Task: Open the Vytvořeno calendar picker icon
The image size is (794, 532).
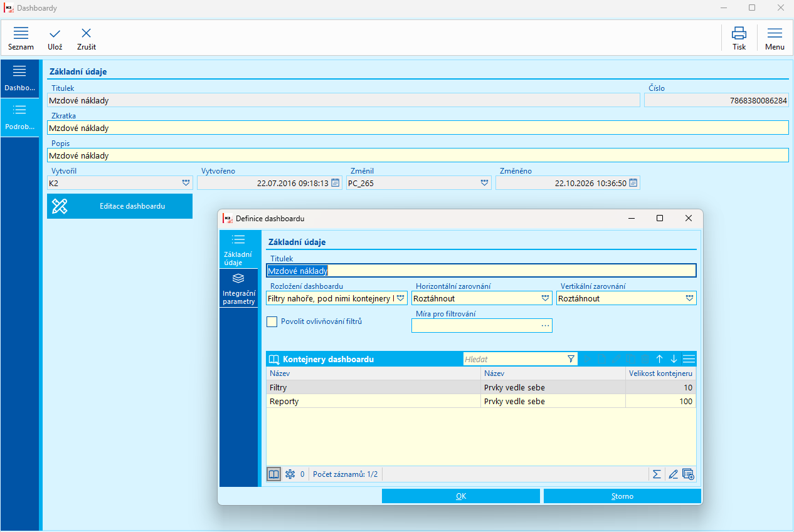Action: pos(336,183)
